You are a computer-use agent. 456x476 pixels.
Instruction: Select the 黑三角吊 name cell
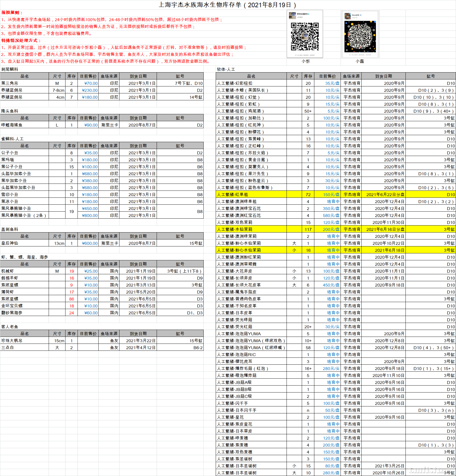(x=25, y=83)
